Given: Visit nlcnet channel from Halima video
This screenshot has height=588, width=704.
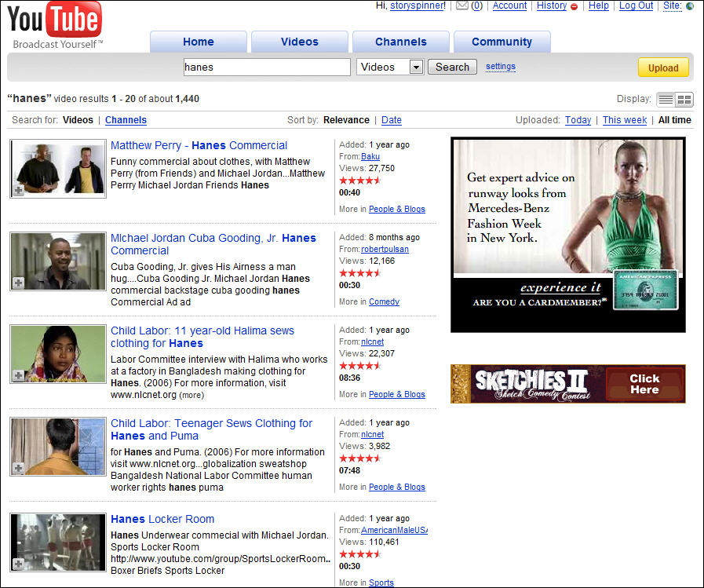Looking at the screenshot, I should (372, 341).
